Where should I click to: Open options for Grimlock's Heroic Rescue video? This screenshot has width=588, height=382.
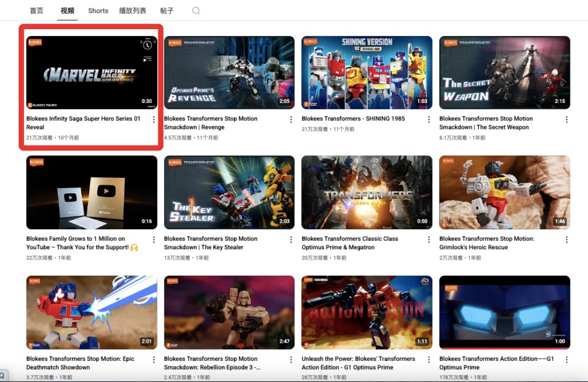point(567,240)
